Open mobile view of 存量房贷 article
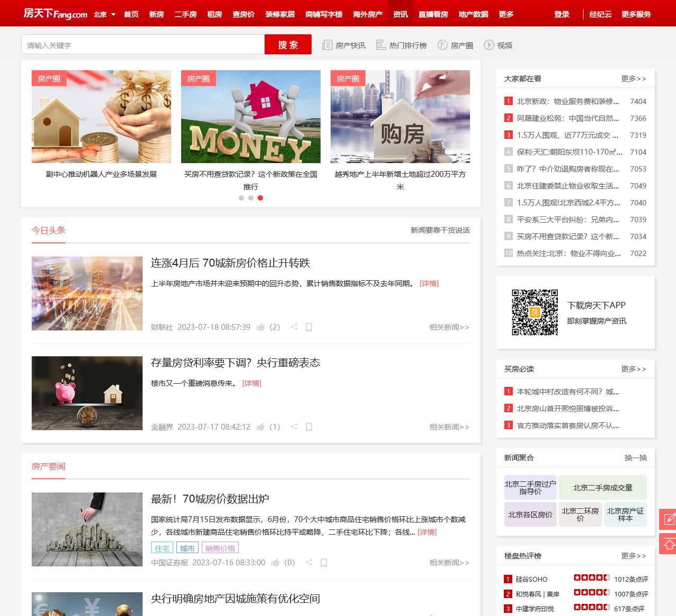 (x=309, y=427)
